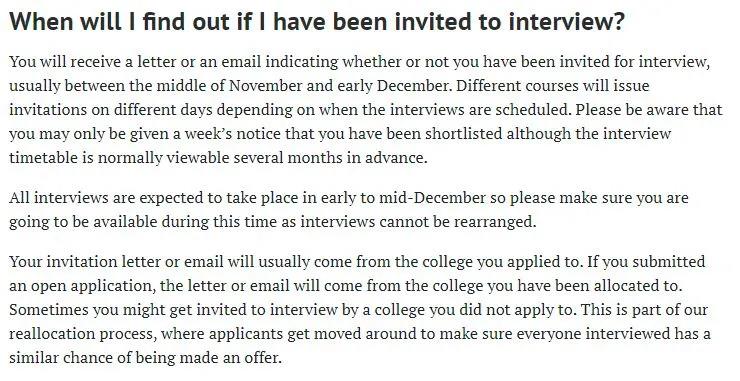Screen dimensions: 740x381
Task: Click the word 'November' in the first paragraph
Action: [x=265, y=86]
